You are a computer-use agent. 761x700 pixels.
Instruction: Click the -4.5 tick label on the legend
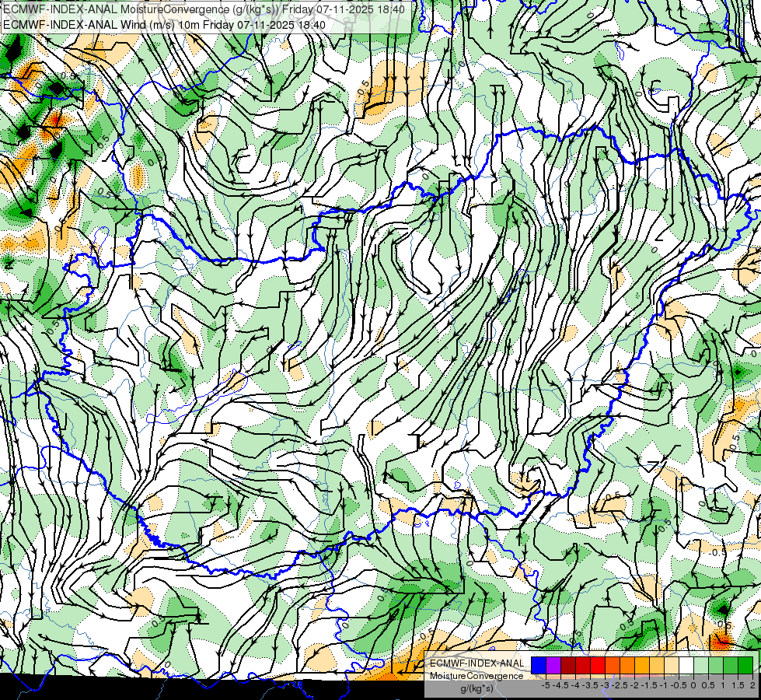(x=560, y=685)
